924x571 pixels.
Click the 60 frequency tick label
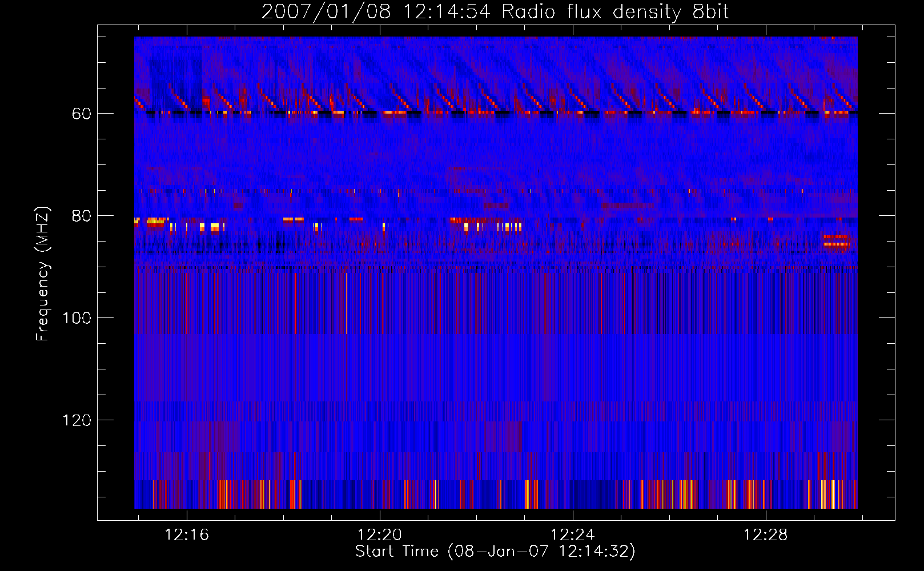82,114
